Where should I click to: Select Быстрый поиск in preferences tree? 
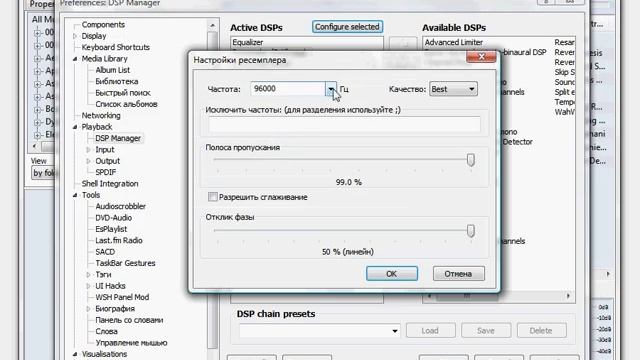click(123, 93)
